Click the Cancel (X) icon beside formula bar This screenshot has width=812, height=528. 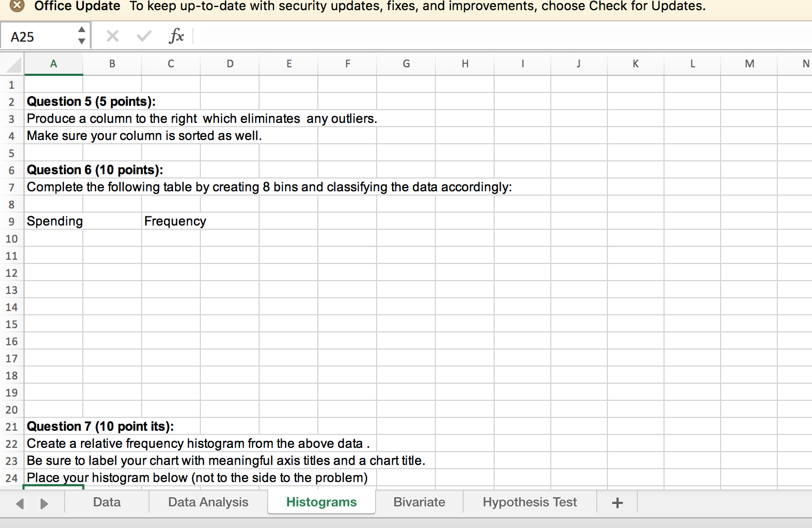112,36
